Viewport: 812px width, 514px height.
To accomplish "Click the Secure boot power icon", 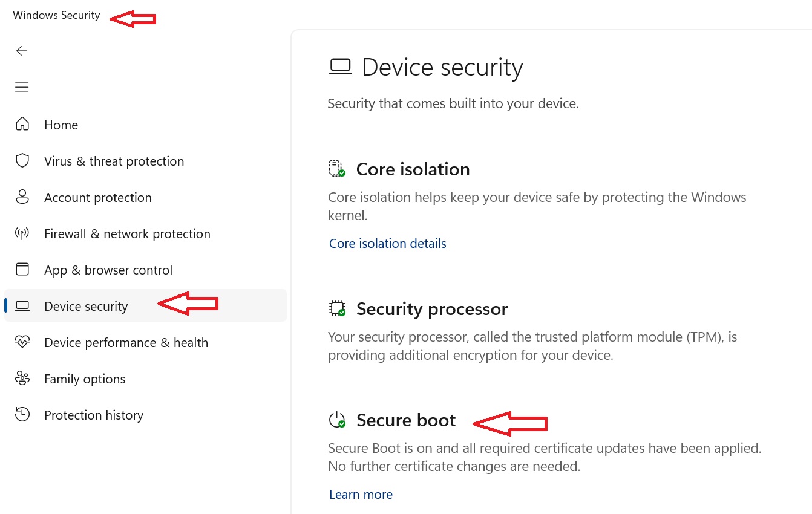I will tap(337, 420).
